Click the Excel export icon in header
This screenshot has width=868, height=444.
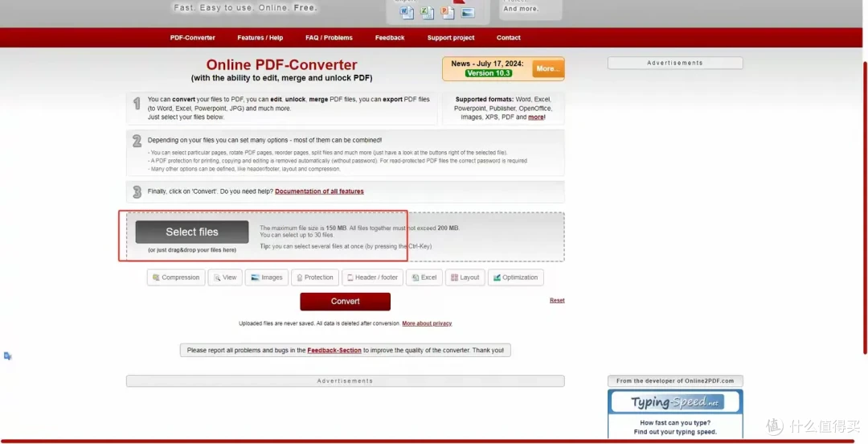(428, 12)
